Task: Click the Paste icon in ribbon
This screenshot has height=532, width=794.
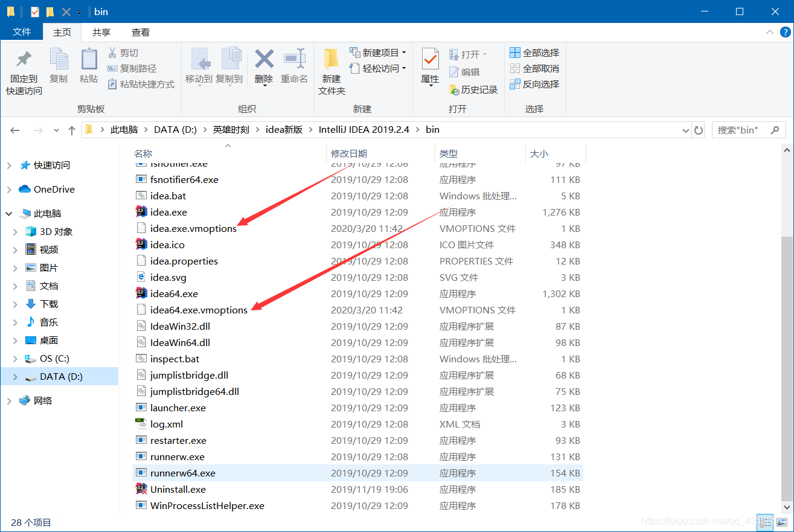Action: tap(89, 59)
